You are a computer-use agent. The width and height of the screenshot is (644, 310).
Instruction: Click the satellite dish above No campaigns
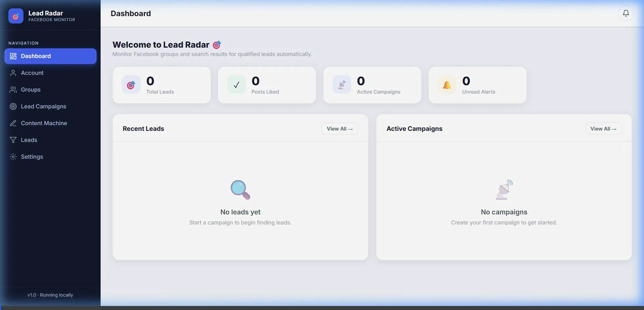504,190
